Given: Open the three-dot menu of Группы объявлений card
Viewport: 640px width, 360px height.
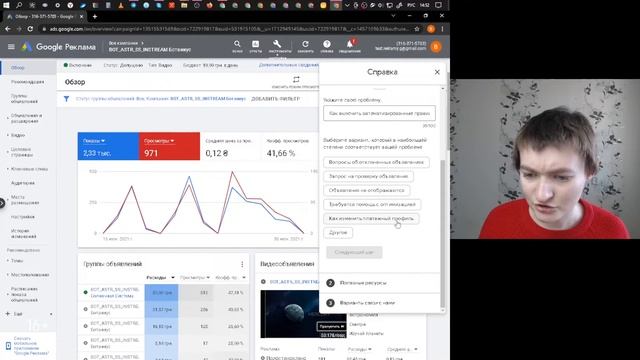Looking at the screenshot, I should point(242,264).
